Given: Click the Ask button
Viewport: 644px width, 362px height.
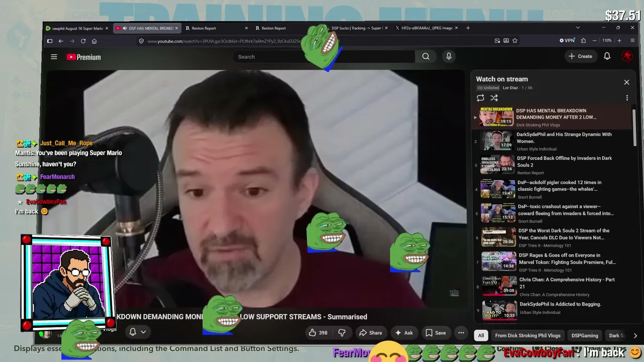Looking at the screenshot, I should coord(404,333).
